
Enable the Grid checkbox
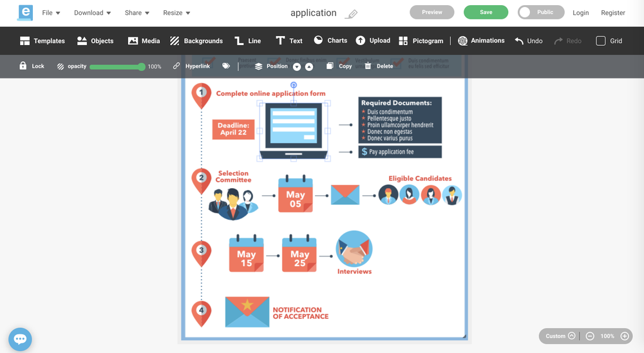[x=600, y=41]
